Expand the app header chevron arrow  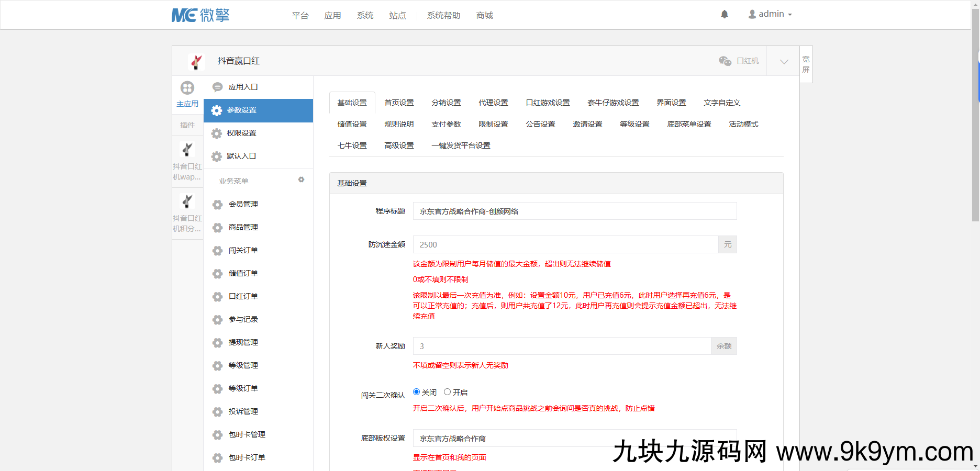783,61
